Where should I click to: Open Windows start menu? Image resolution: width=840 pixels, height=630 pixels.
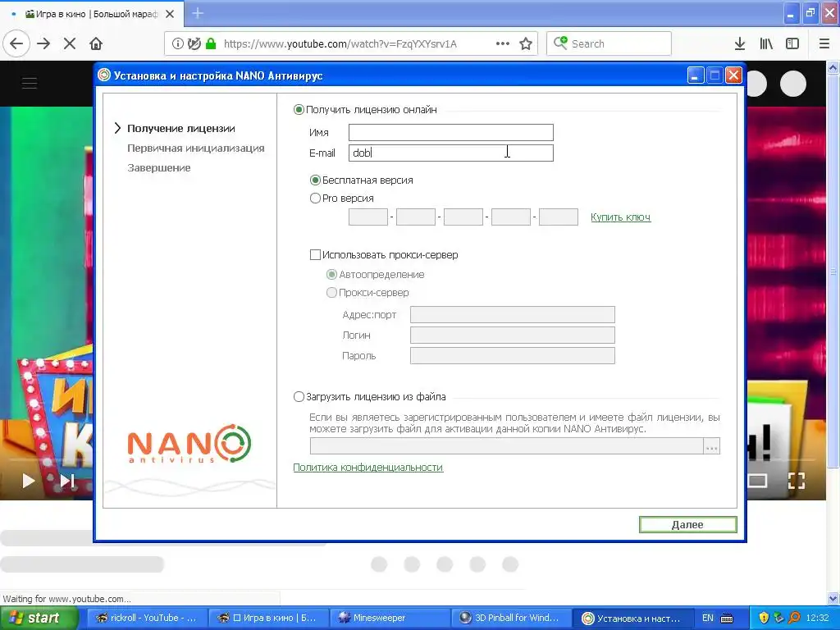pos(39,618)
